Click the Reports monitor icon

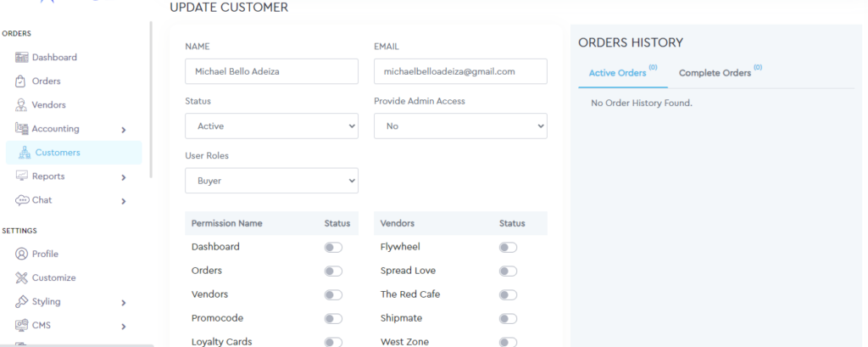(x=22, y=176)
